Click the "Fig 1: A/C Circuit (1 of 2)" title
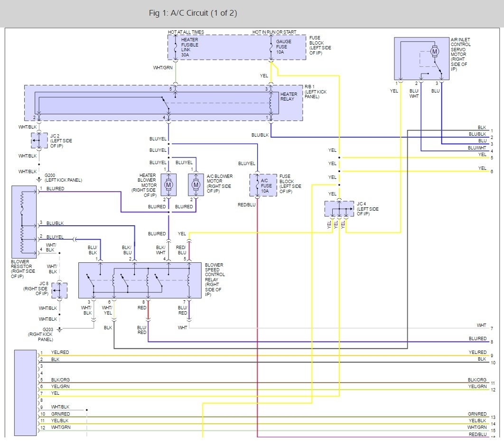Image resolution: width=504 pixels, height=445 pixels. coord(193,13)
